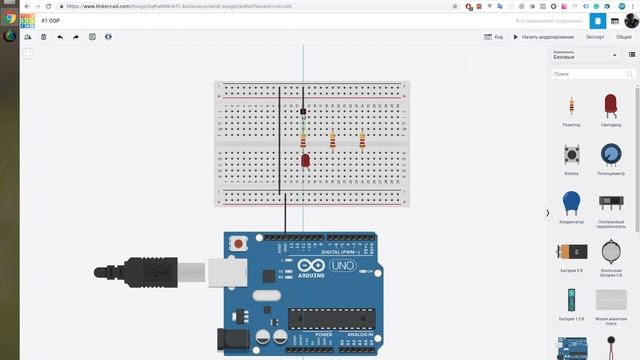Select the rightmost resistor on breadboard
The height and width of the screenshot is (360, 640).
[x=362, y=141]
